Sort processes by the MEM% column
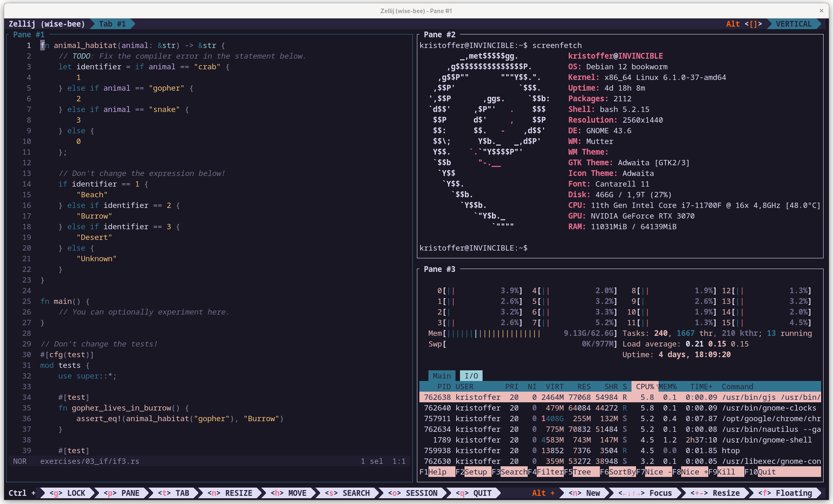 pos(669,386)
